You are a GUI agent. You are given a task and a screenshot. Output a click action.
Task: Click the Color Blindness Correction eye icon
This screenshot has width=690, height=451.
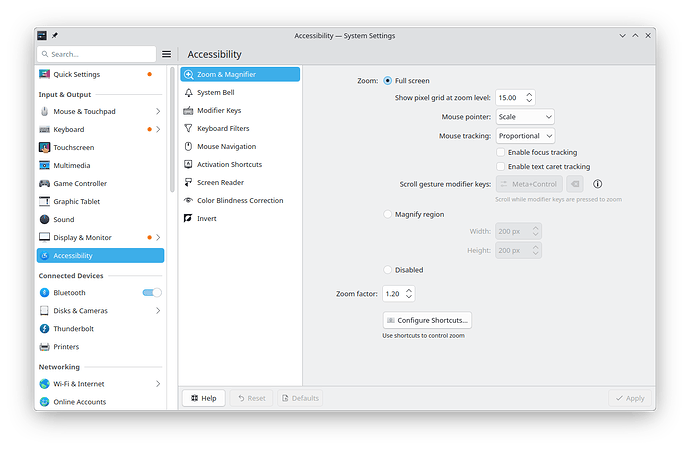(x=188, y=200)
